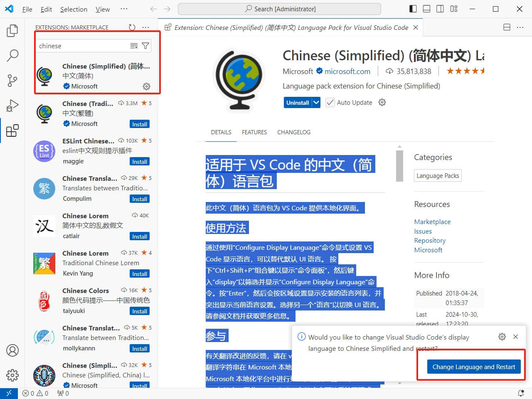Show errors and warnings in status bar

[x=35, y=393]
